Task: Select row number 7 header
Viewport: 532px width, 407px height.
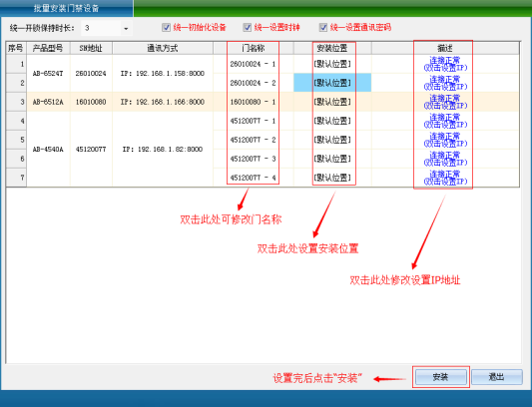Action: [16, 178]
